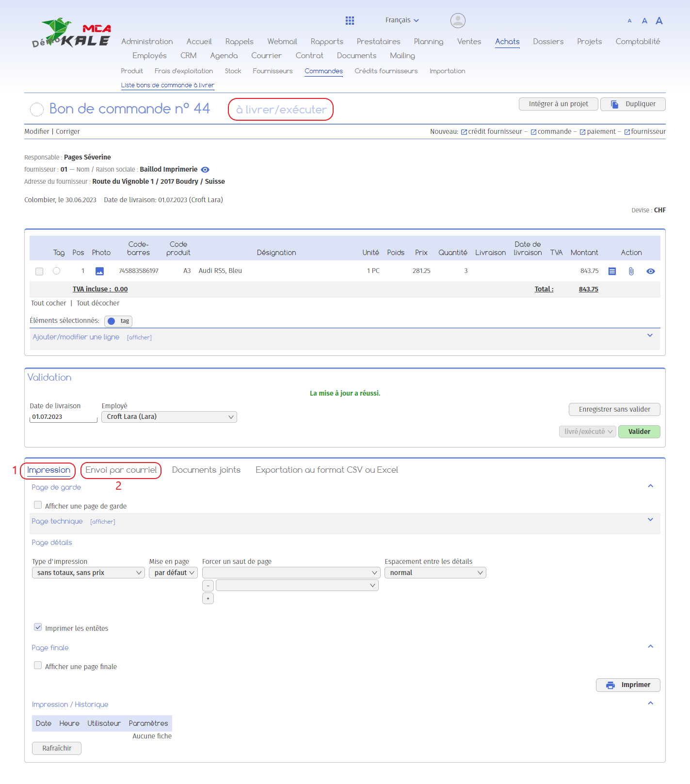
Task: Set largest font size A
Action: click(x=659, y=20)
